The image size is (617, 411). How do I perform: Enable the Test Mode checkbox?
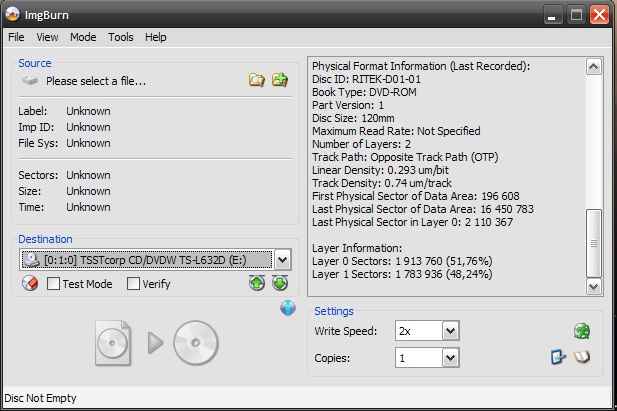[53, 283]
